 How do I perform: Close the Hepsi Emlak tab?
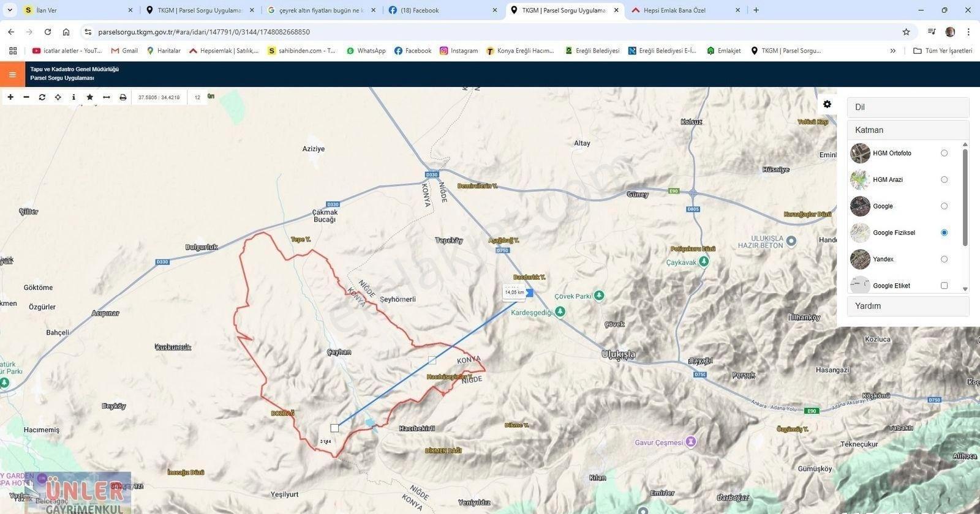[x=737, y=10]
